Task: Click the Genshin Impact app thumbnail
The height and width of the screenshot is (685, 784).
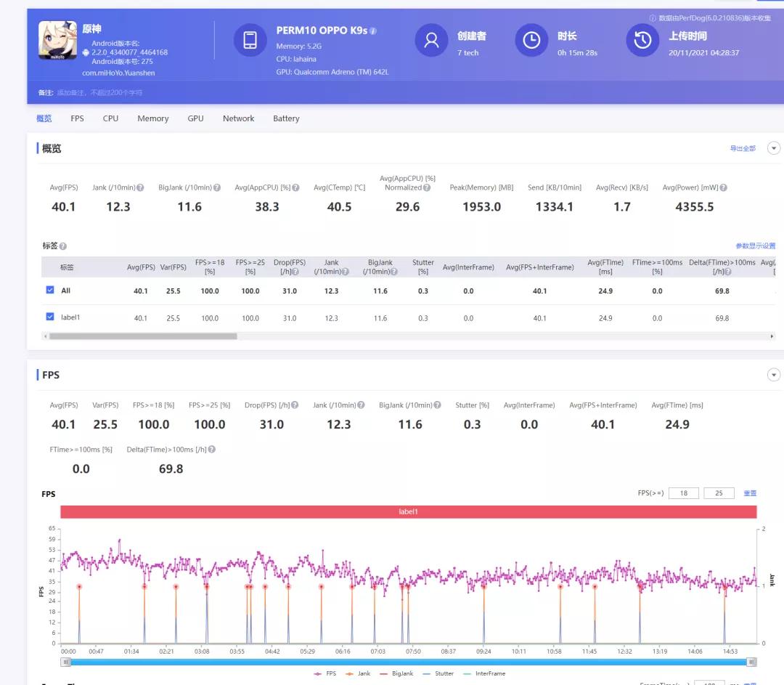Action: (x=57, y=41)
